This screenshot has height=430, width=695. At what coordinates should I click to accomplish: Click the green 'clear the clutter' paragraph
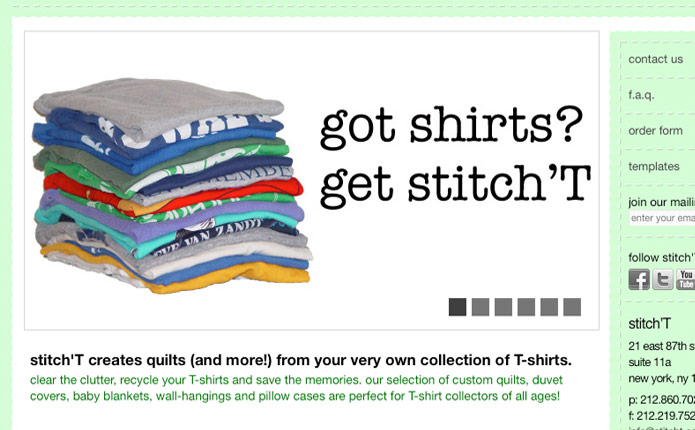tap(296, 388)
